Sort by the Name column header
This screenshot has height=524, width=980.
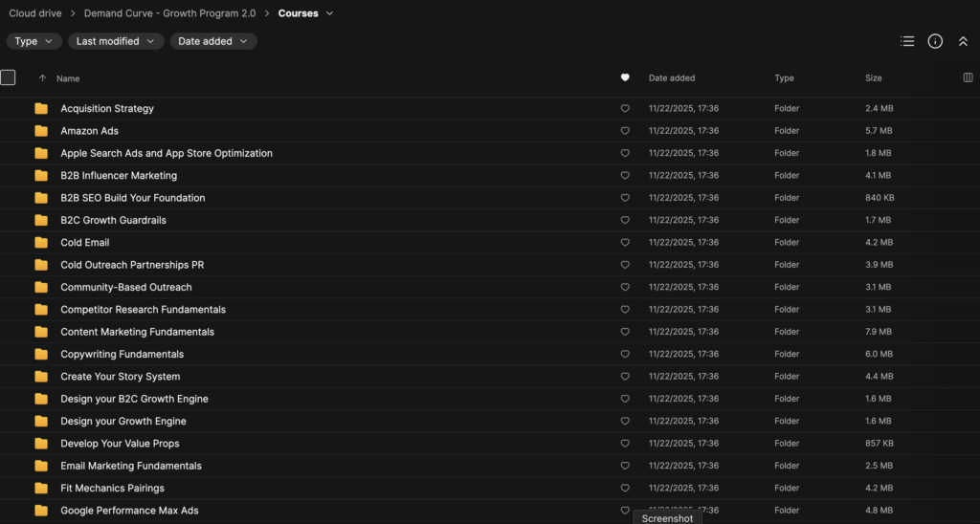coord(68,78)
